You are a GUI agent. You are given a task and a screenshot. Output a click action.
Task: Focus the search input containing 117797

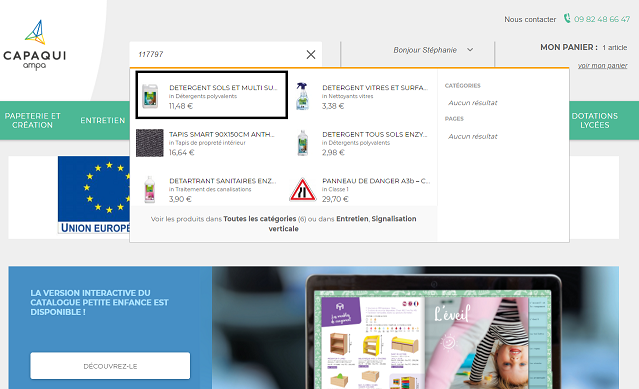click(220, 54)
